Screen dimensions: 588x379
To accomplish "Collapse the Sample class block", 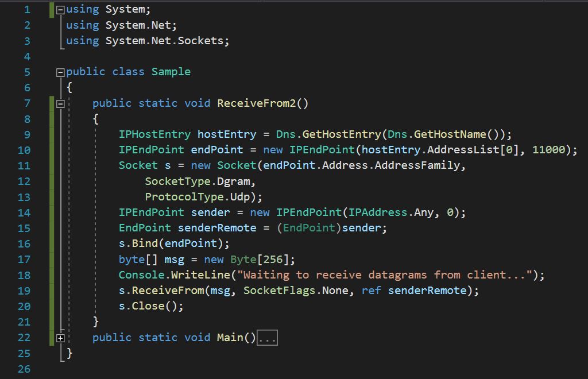I will pos(61,72).
